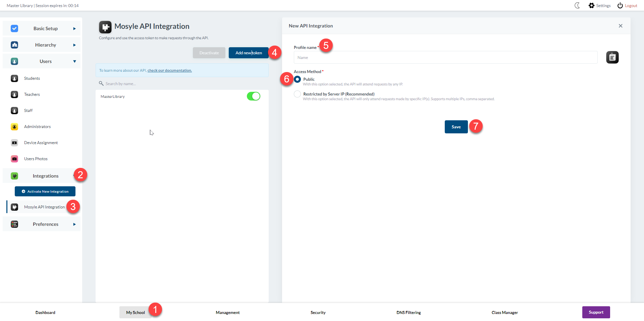Open Students in the Users menu
644x321 pixels.
(x=32, y=78)
